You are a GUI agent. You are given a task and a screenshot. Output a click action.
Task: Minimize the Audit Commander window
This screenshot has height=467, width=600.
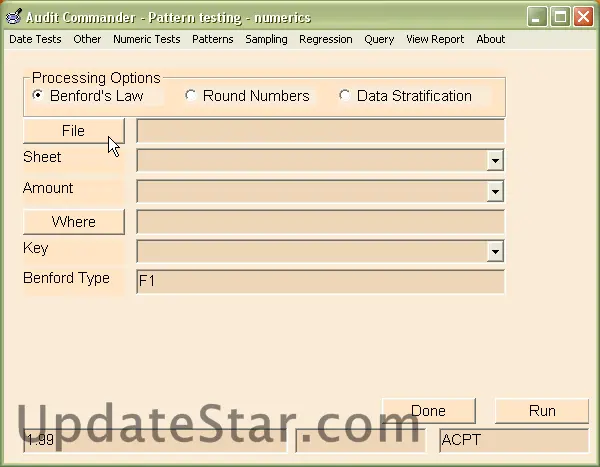coord(536,17)
